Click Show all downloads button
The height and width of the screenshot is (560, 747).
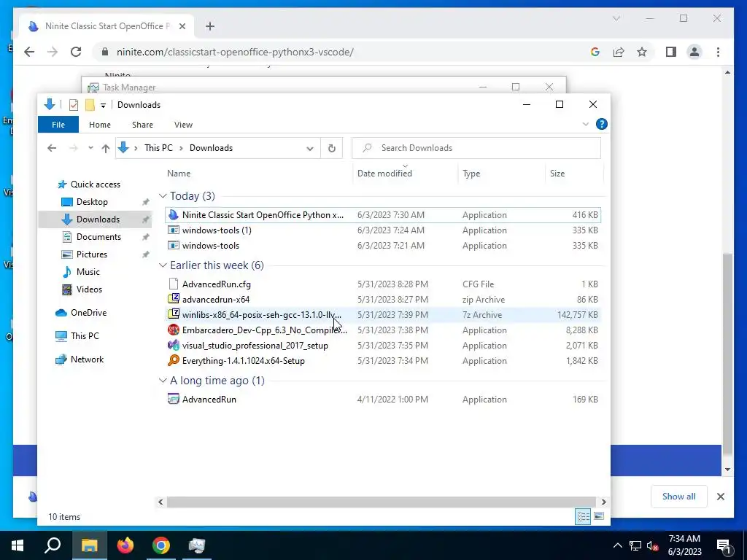pyautogui.click(x=679, y=496)
